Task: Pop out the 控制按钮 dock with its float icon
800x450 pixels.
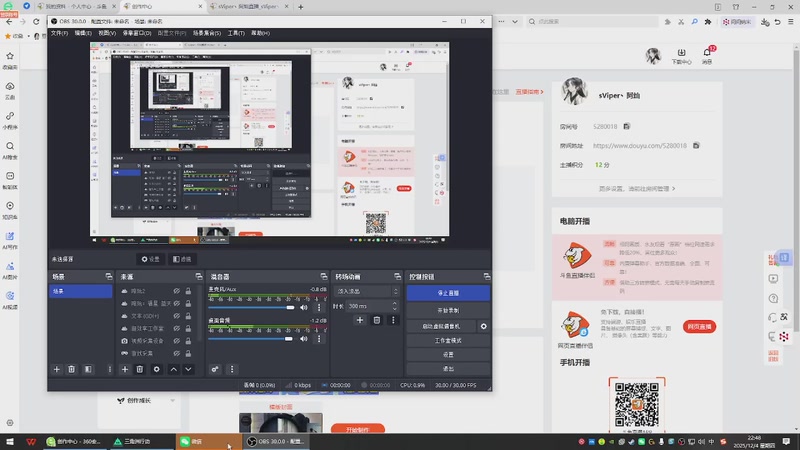Action: (487, 277)
